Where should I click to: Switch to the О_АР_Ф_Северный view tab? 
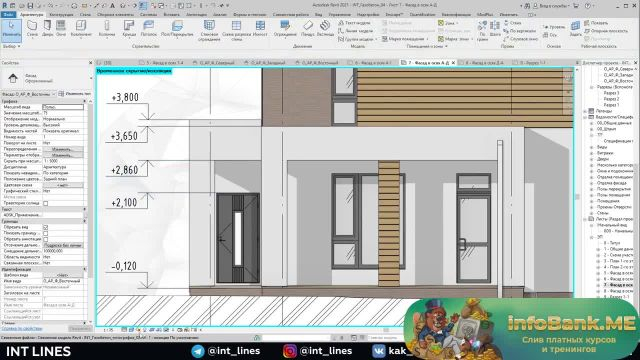pos(216,63)
